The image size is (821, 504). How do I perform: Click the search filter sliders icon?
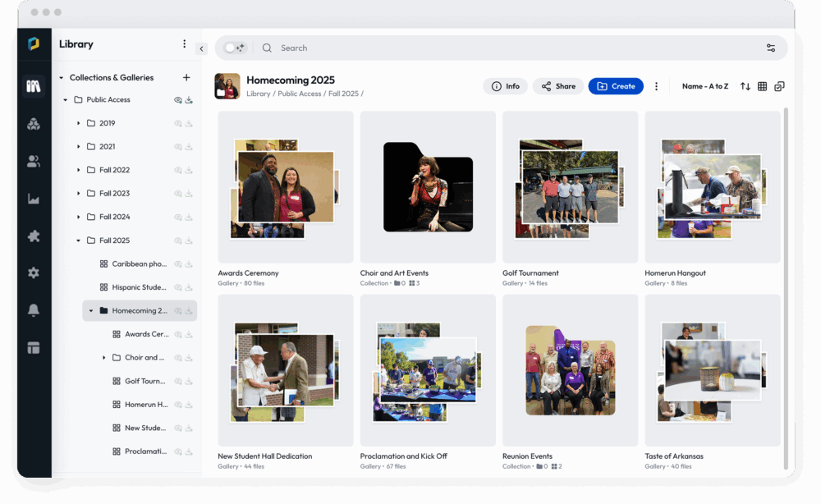coord(771,48)
